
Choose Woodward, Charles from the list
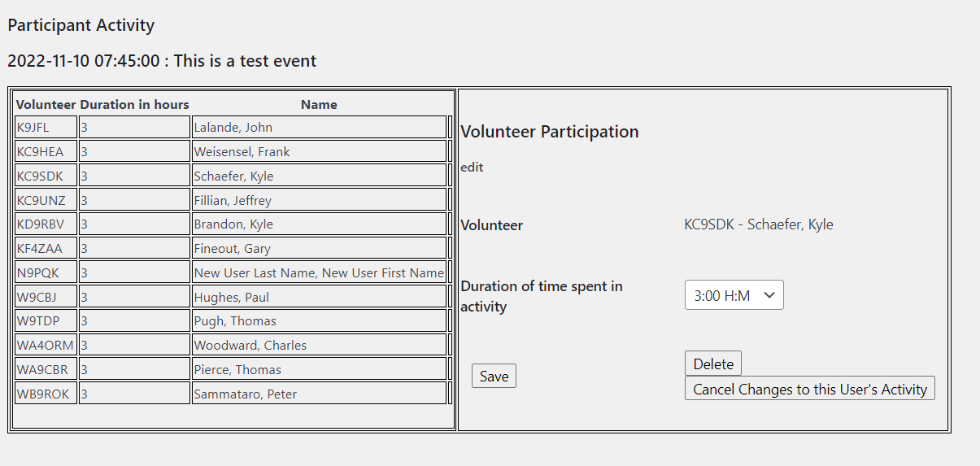tap(319, 345)
